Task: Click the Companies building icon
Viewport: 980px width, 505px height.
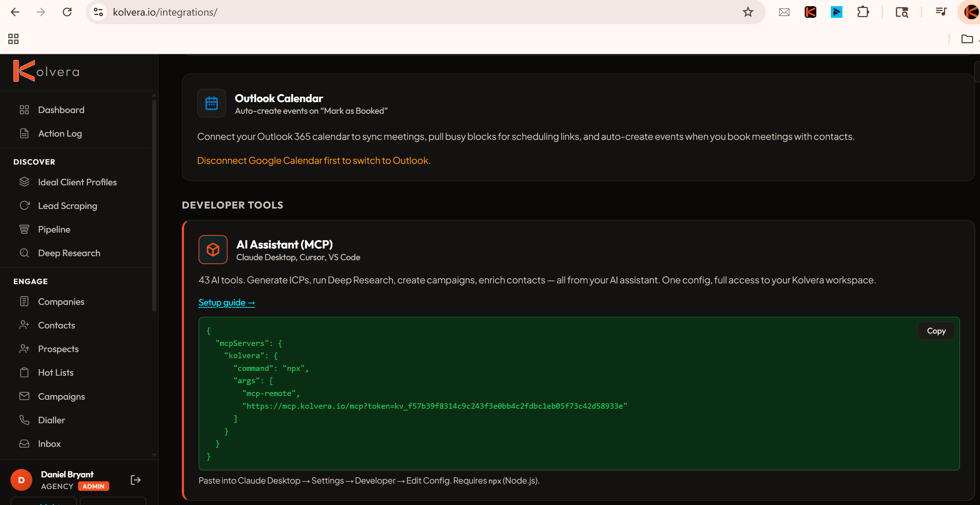Action: pos(24,302)
